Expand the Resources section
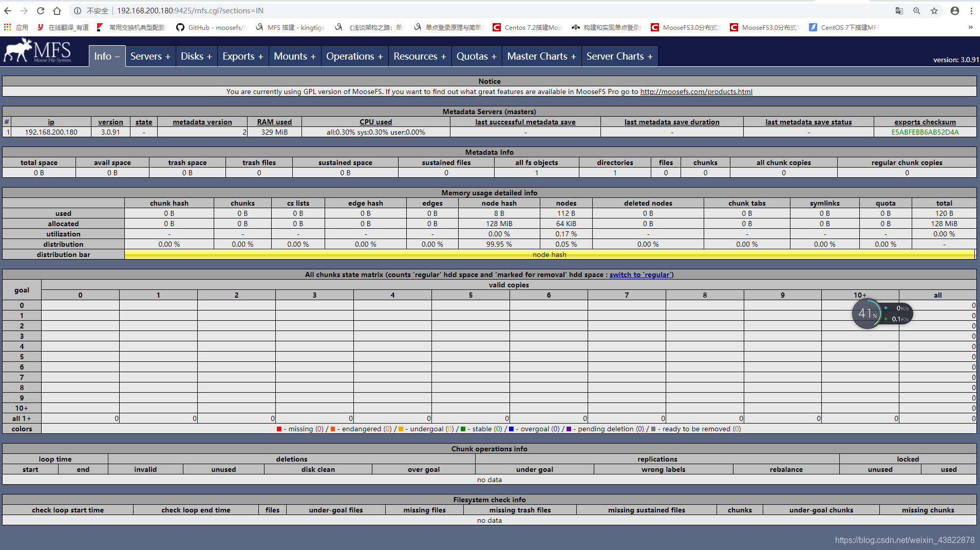The height and width of the screenshot is (550, 980). pos(420,56)
